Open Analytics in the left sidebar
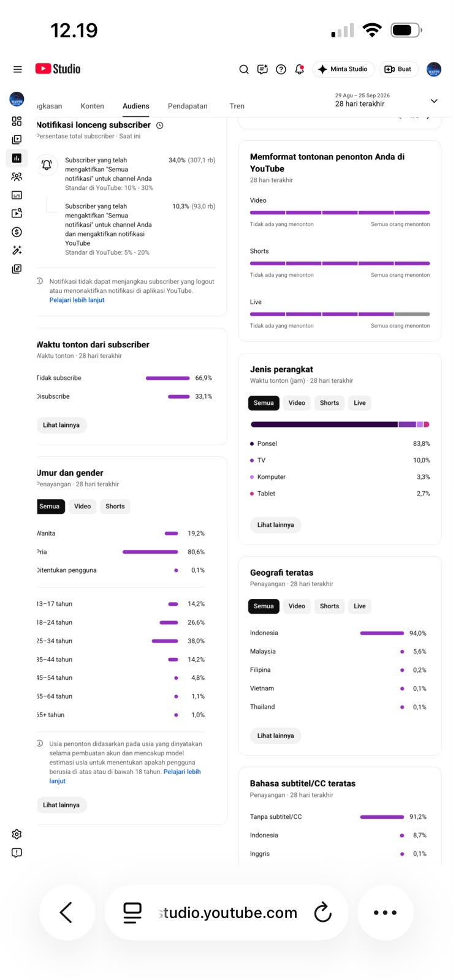This screenshot has width=453, height=980. (17, 158)
